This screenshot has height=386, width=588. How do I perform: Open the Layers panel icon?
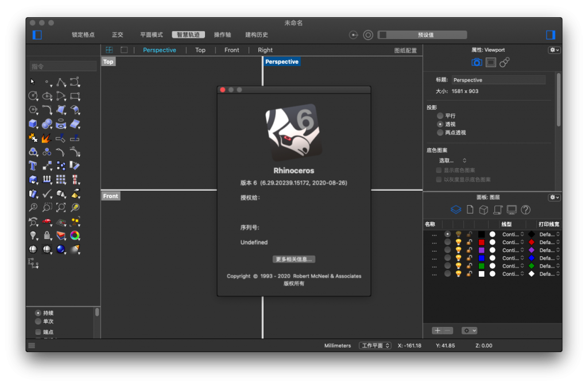[456, 210]
